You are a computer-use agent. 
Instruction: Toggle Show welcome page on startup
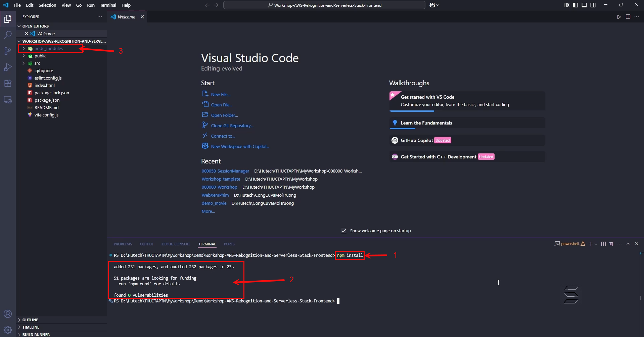(344, 231)
